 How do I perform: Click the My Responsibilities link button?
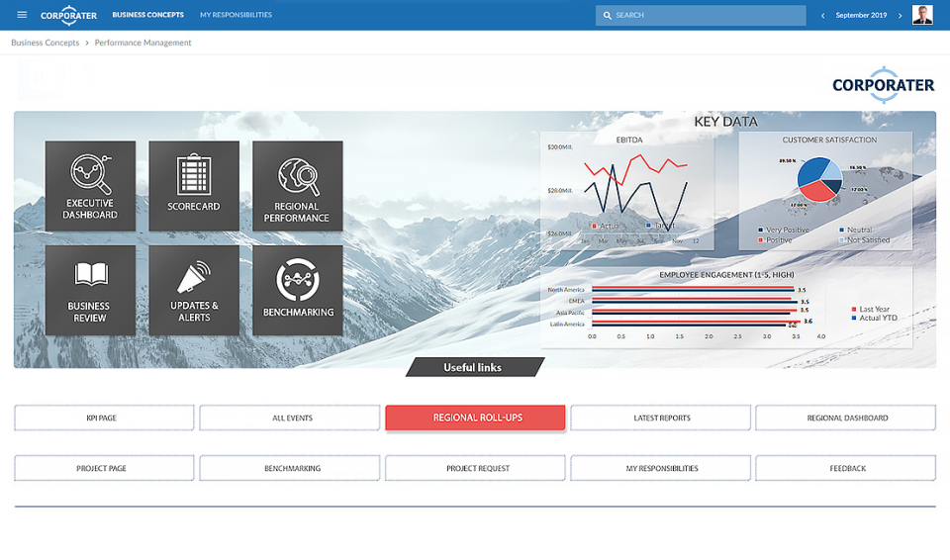pyautogui.click(x=660, y=468)
